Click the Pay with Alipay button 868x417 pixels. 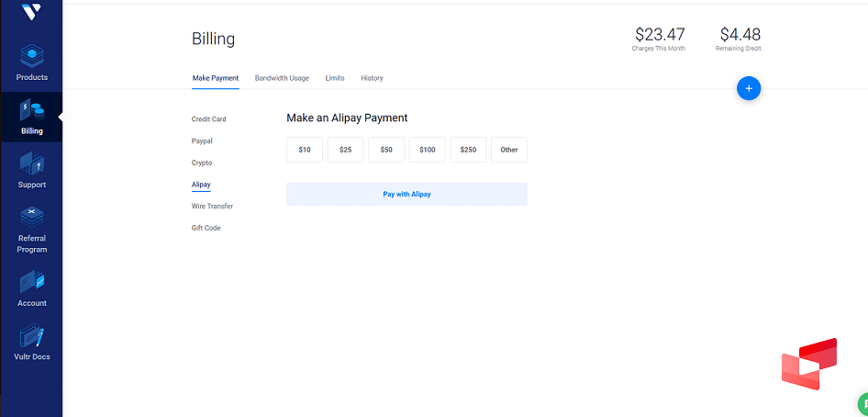406,195
